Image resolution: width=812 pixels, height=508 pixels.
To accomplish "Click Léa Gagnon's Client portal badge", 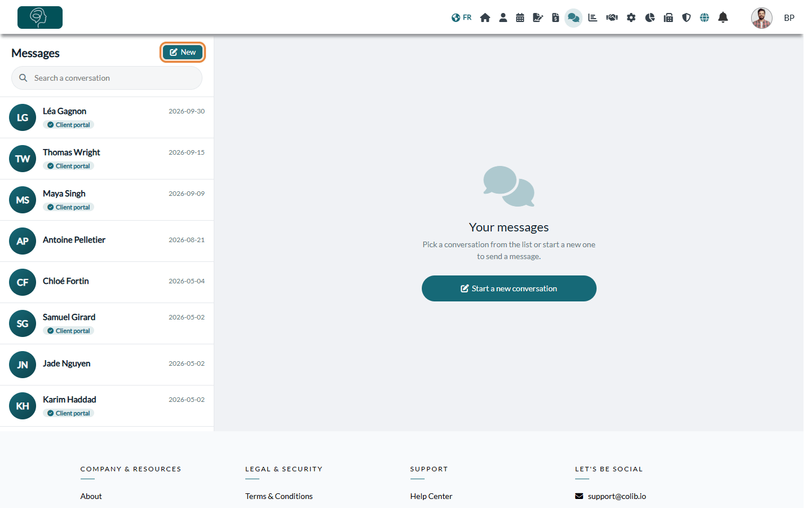I will click(68, 125).
